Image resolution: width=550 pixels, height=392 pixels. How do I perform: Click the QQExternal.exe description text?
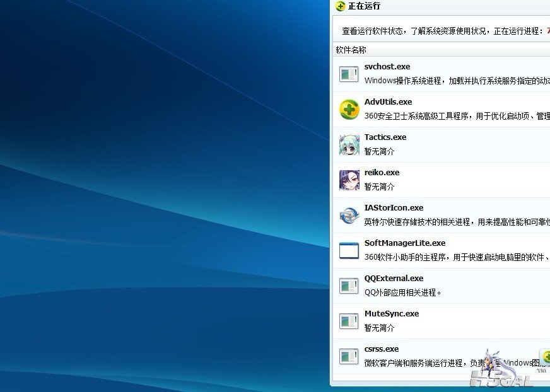click(403, 292)
